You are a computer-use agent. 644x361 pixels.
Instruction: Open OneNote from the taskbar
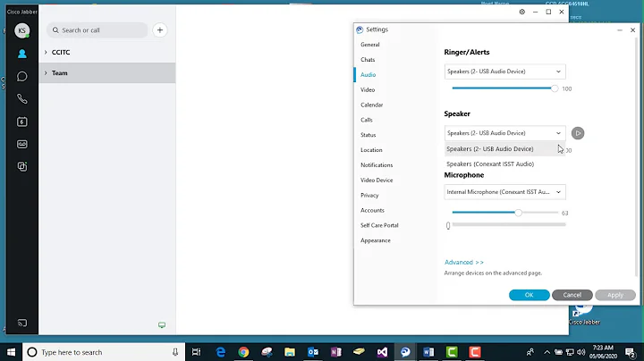[x=336, y=352]
